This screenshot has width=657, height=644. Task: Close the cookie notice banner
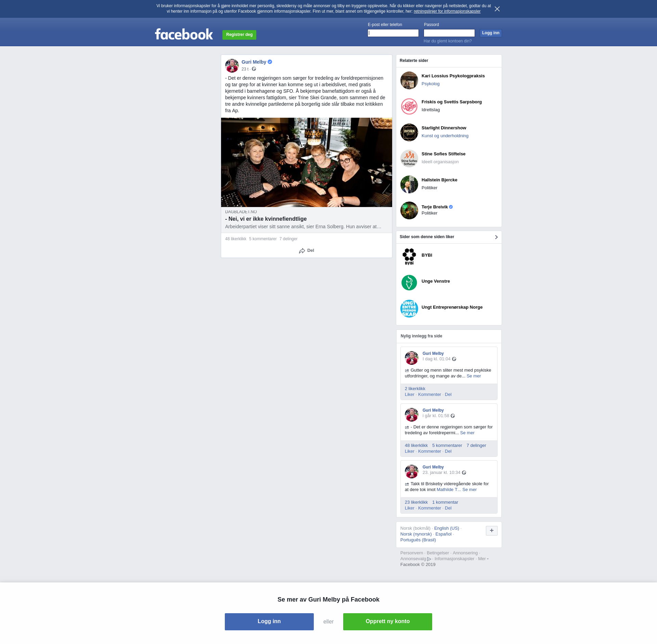[497, 9]
